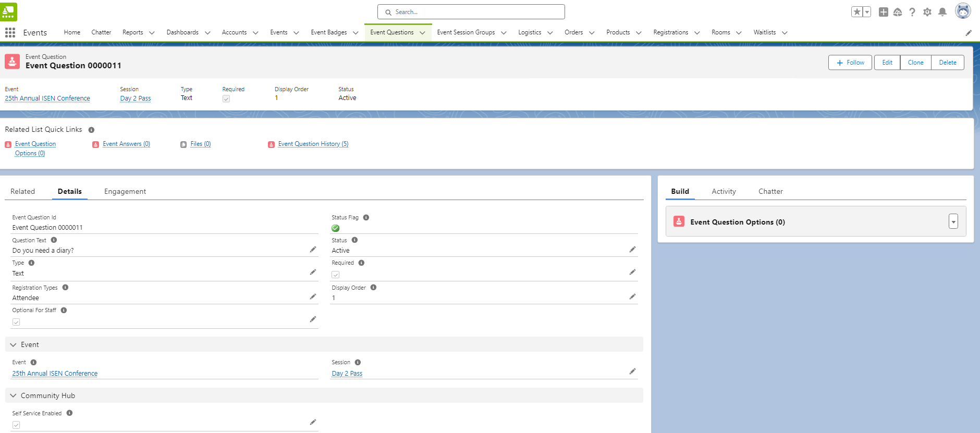Open the Help question mark icon

(912, 12)
